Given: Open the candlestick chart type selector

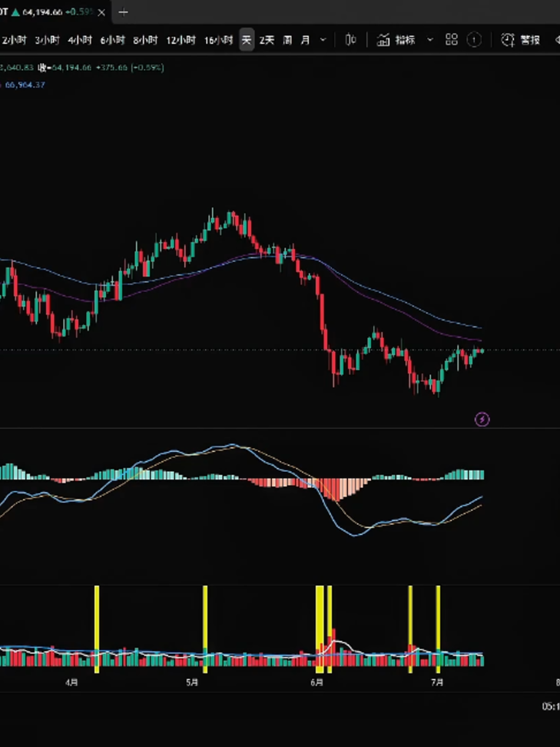Looking at the screenshot, I should pyautogui.click(x=350, y=40).
